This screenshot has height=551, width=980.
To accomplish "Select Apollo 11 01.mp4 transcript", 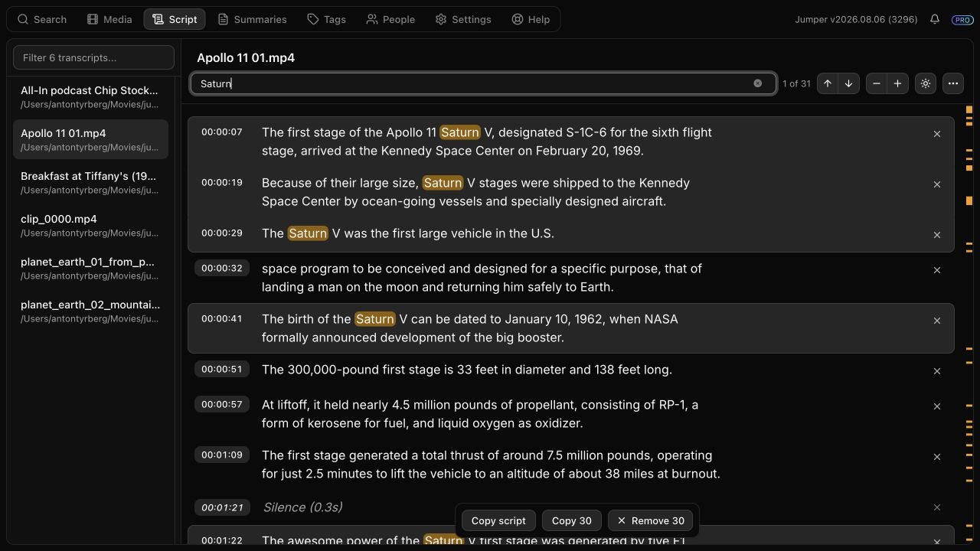I will click(90, 139).
